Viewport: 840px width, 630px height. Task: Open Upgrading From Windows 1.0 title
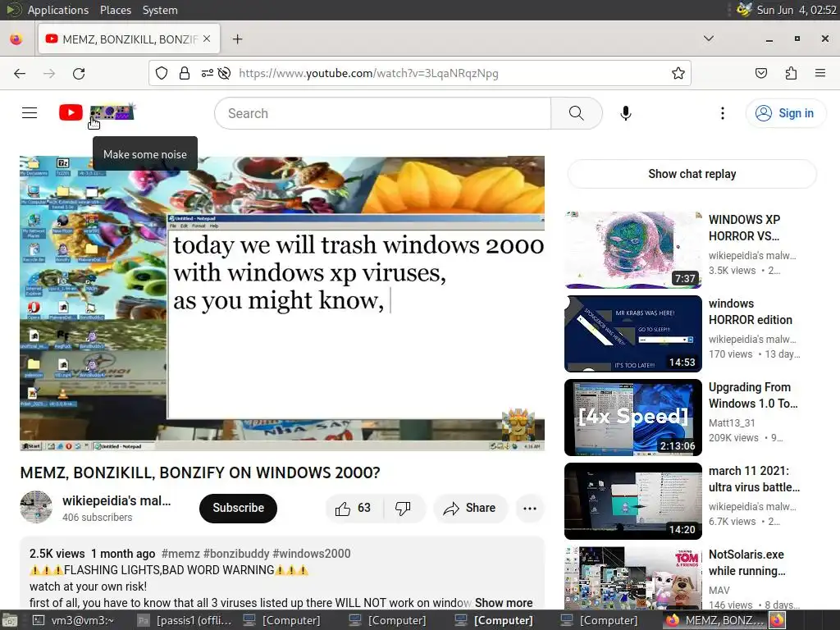point(753,395)
